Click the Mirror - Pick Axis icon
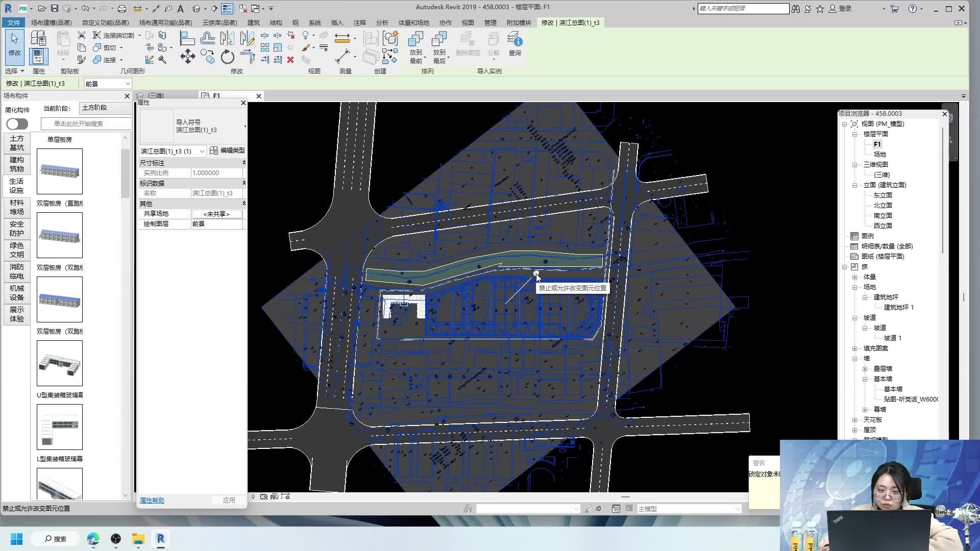 point(227,38)
